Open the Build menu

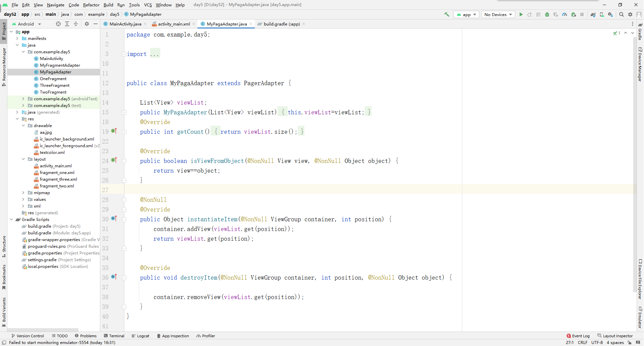pyautogui.click(x=108, y=5)
